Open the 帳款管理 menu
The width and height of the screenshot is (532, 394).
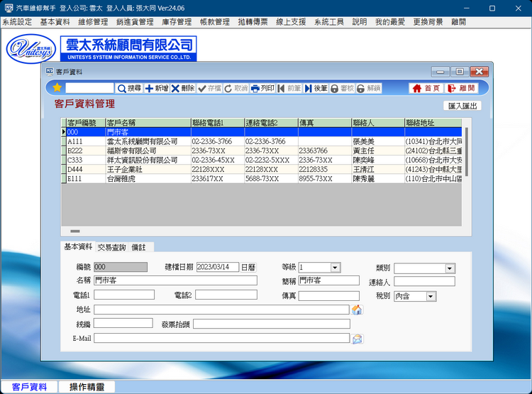[x=215, y=22]
